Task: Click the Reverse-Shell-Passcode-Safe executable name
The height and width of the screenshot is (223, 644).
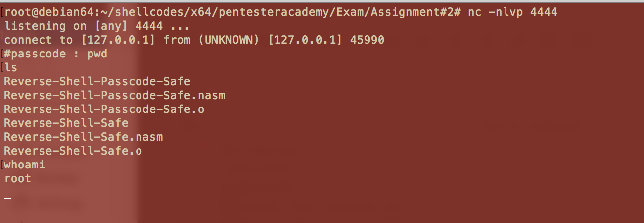Action: [x=97, y=81]
